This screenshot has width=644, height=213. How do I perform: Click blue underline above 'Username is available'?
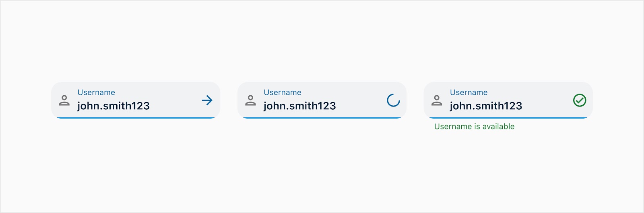pyautogui.click(x=508, y=118)
